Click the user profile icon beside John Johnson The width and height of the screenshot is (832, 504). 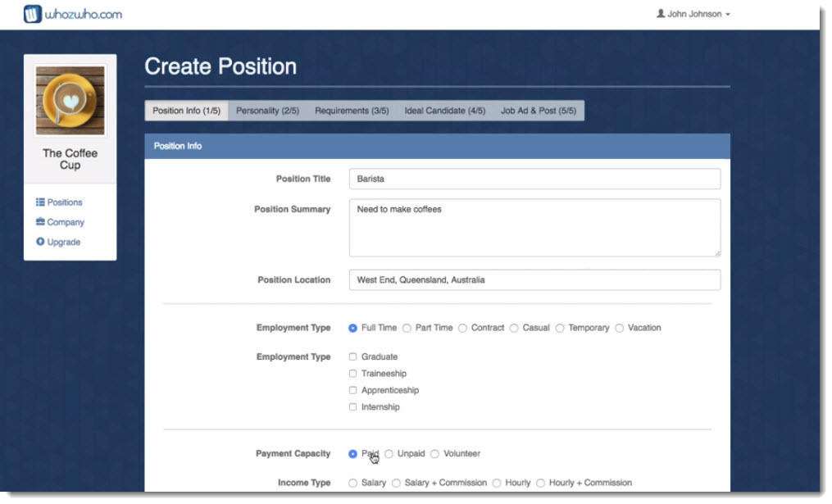[x=661, y=14]
